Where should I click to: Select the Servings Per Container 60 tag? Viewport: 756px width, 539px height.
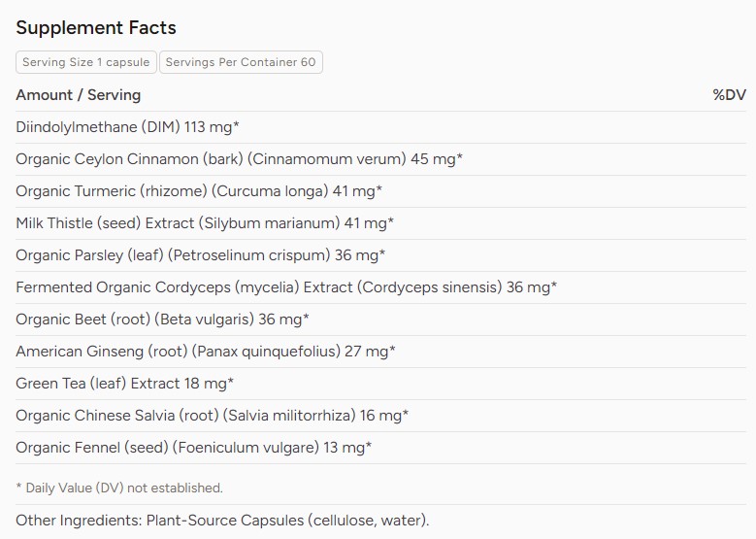[241, 62]
